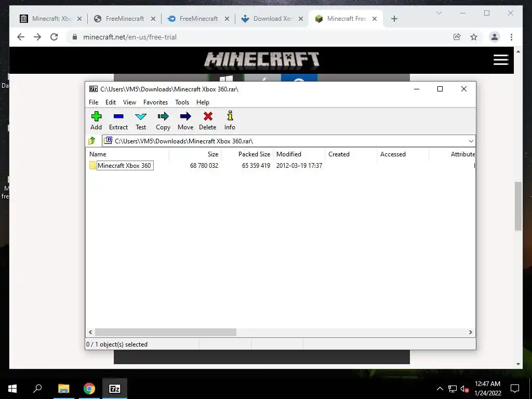The width and height of the screenshot is (532, 399).
Task: Reload the minecraft.net page
Action: [54, 37]
